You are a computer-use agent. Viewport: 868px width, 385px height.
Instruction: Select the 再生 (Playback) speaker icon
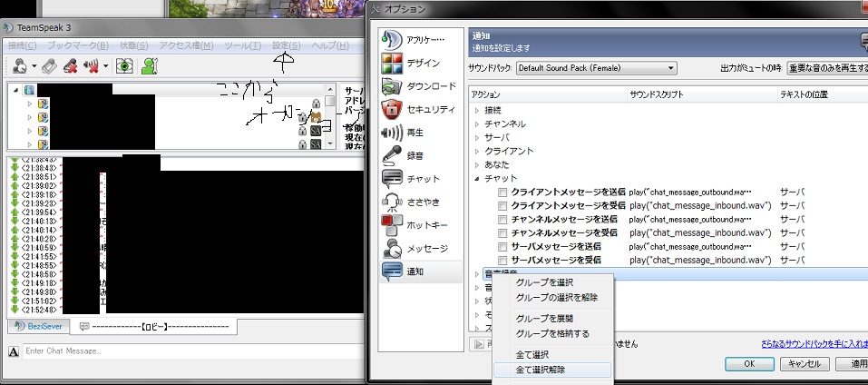(392, 132)
